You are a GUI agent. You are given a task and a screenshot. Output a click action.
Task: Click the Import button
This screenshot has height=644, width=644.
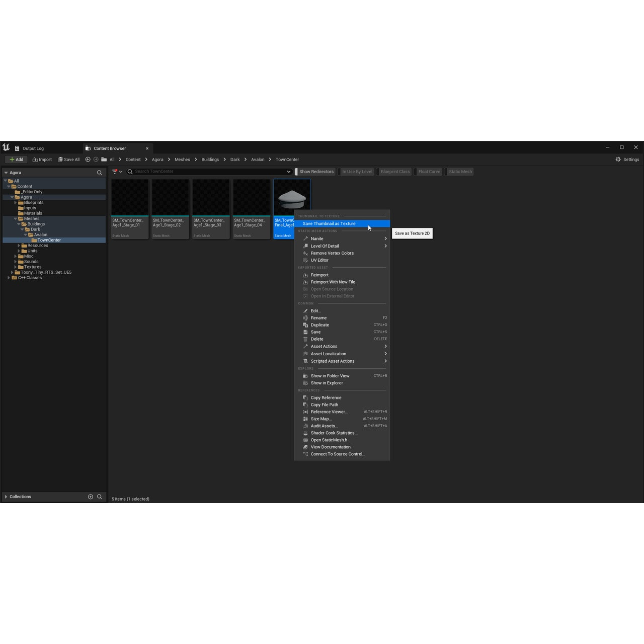[x=42, y=159]
